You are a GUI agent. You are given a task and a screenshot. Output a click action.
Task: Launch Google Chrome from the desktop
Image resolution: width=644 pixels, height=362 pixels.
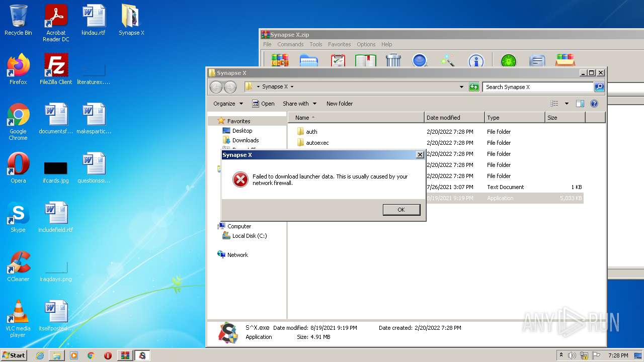tap(18, 122)
